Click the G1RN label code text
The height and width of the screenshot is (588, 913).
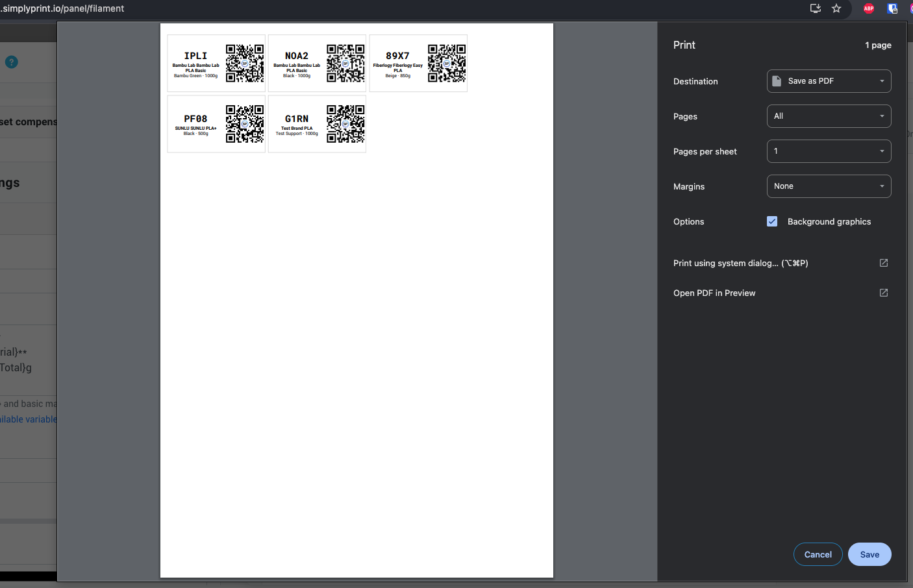point(297,119)
